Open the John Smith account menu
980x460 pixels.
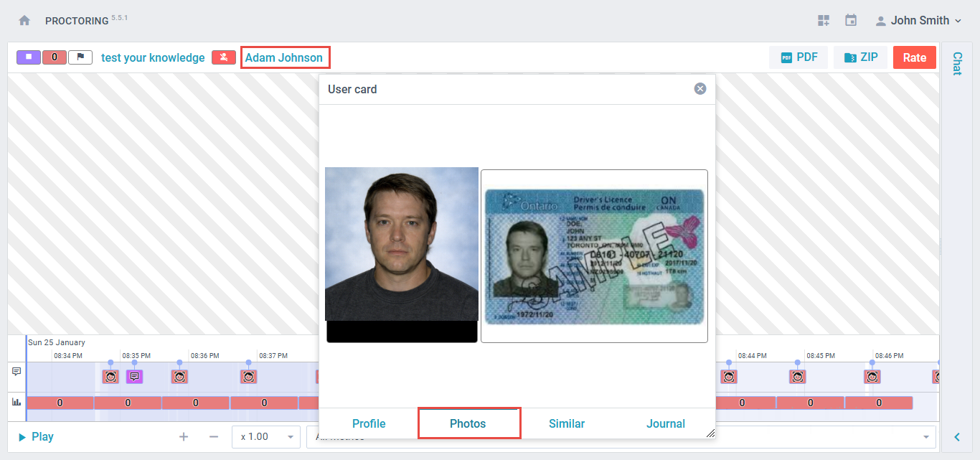[918, 21]
